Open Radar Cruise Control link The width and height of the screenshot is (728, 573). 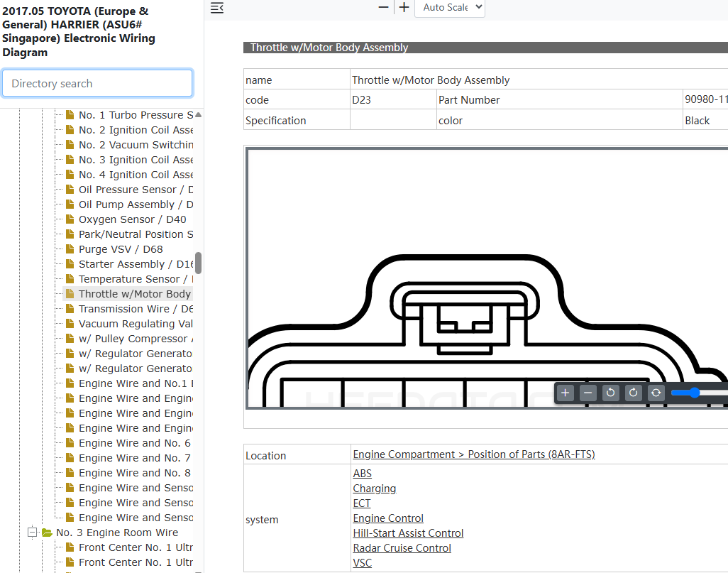402,547
